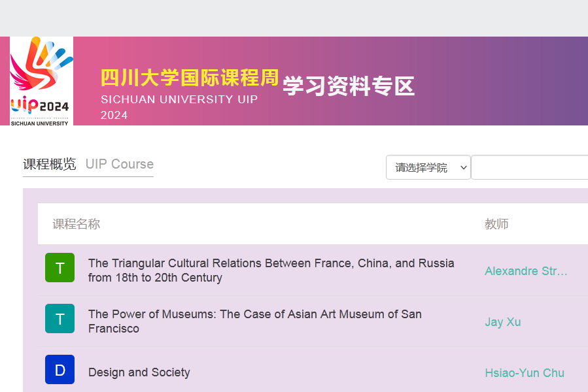588x392 pixels.
Task: Click the 教师 column header
Action: pyautogui.click(x=496, y=224)
